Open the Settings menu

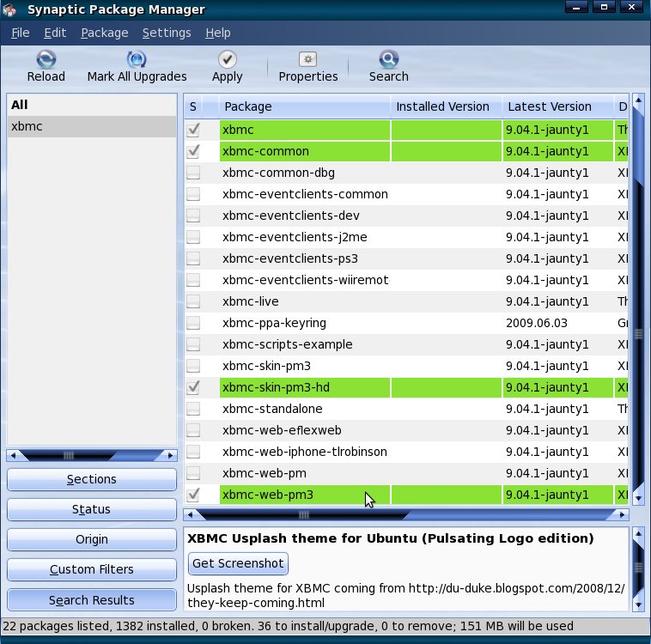pos(167,33)
